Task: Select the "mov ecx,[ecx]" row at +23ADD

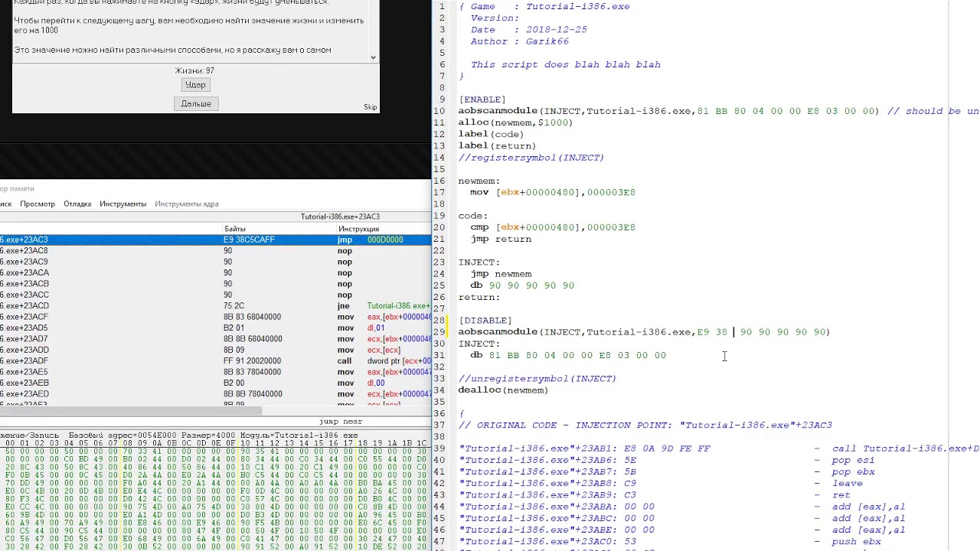Action: 215,350
